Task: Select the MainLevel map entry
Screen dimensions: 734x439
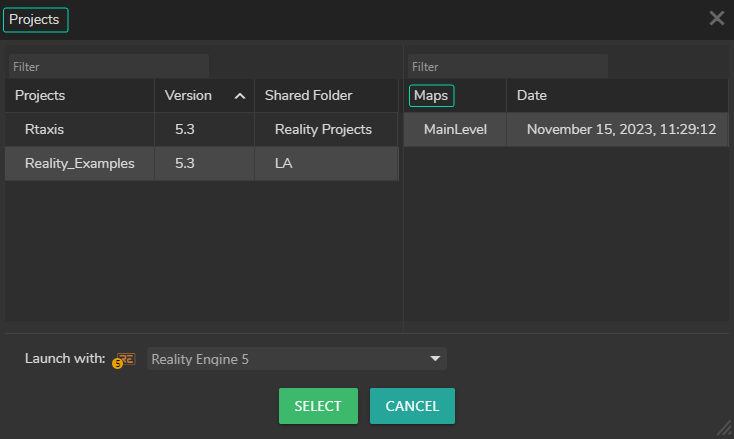Action: click(455, 130)
